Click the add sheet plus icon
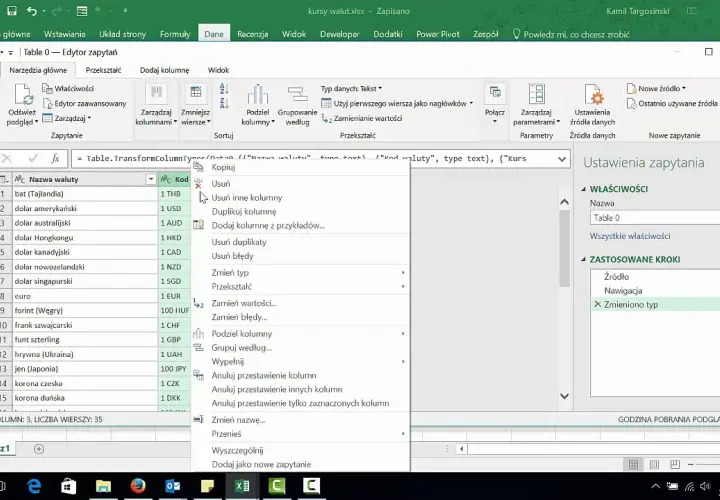 tap(39, 449)
